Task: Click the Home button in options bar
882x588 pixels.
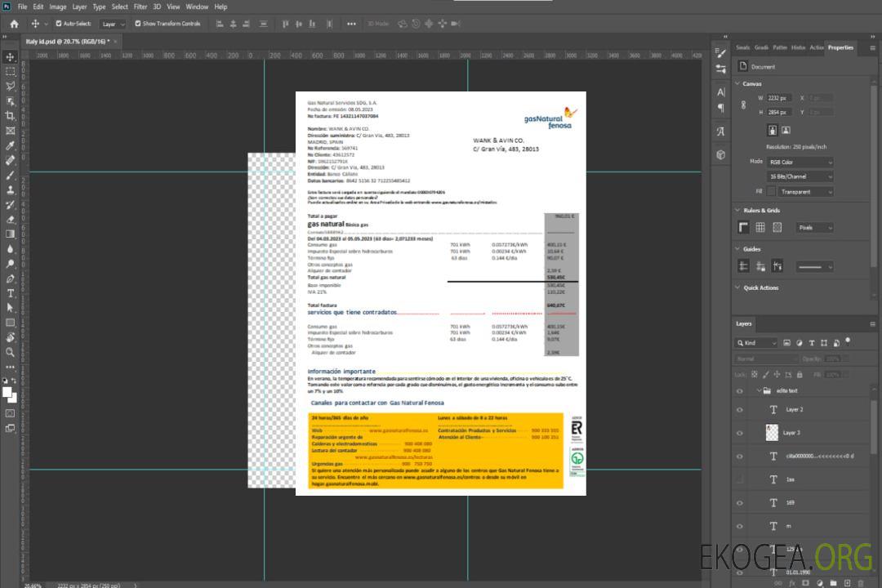Action: (14, 24)
